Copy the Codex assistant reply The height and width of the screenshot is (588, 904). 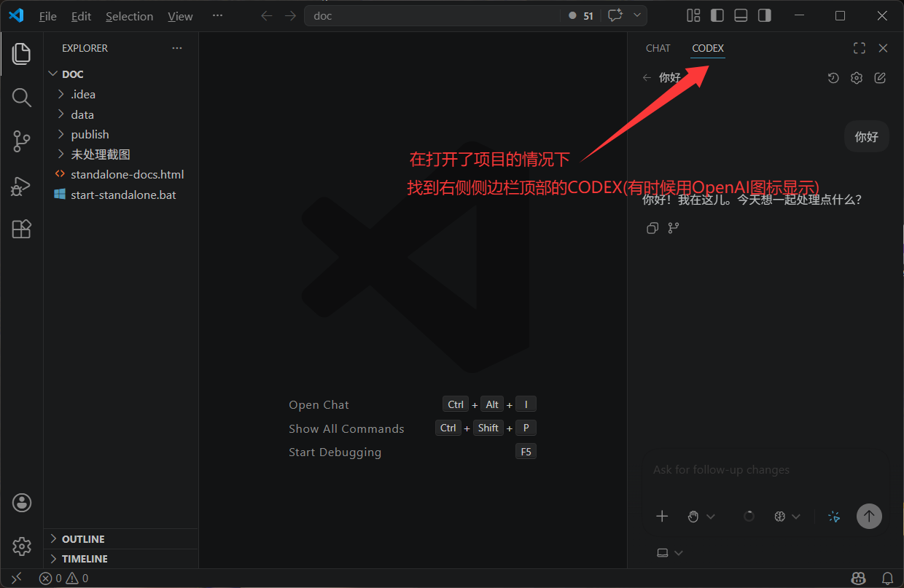(x=652, y=228)
